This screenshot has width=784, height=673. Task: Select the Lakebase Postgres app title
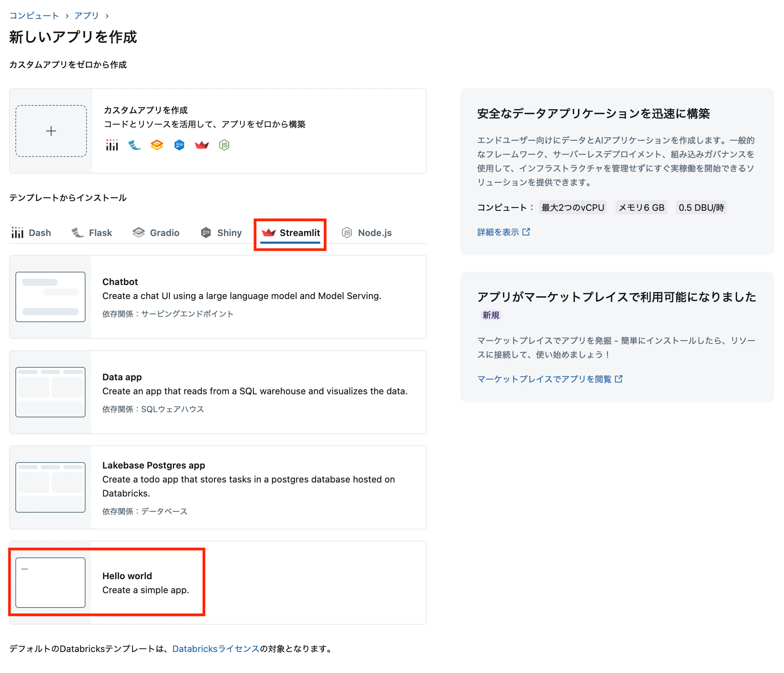tap(154, 465)
